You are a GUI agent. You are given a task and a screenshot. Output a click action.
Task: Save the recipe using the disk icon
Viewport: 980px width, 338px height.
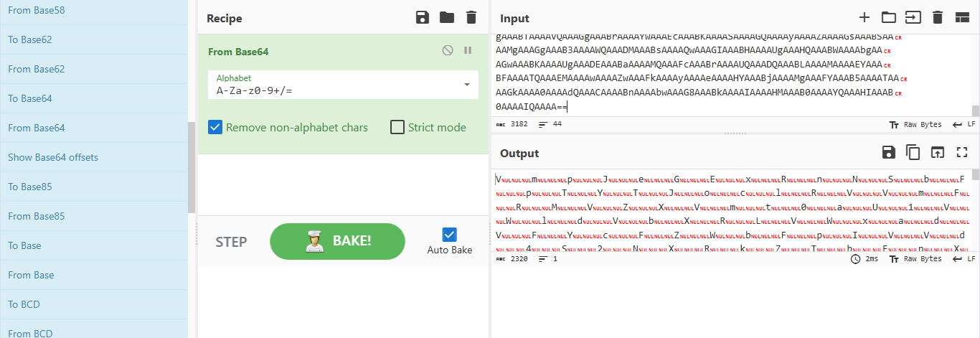[x=423, y=18]
